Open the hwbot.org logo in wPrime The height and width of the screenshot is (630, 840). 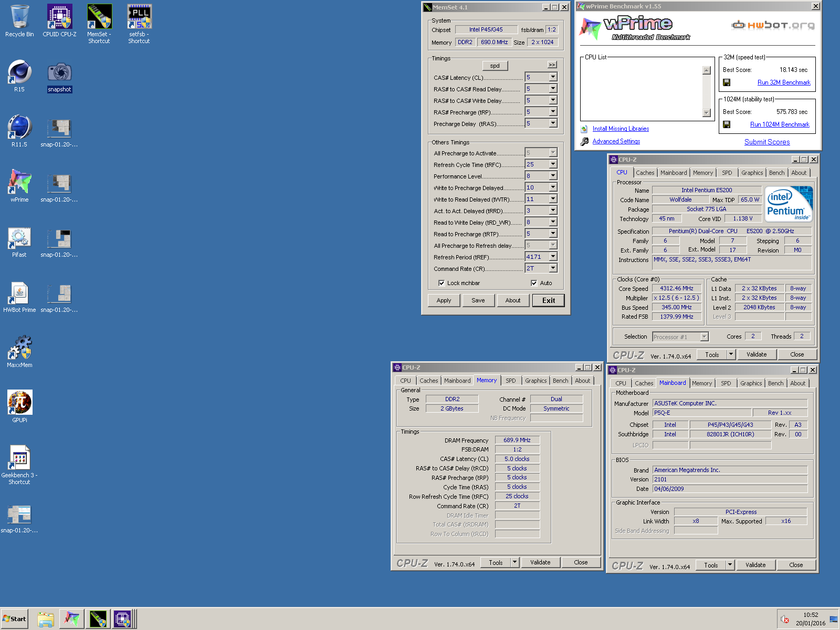773,25
